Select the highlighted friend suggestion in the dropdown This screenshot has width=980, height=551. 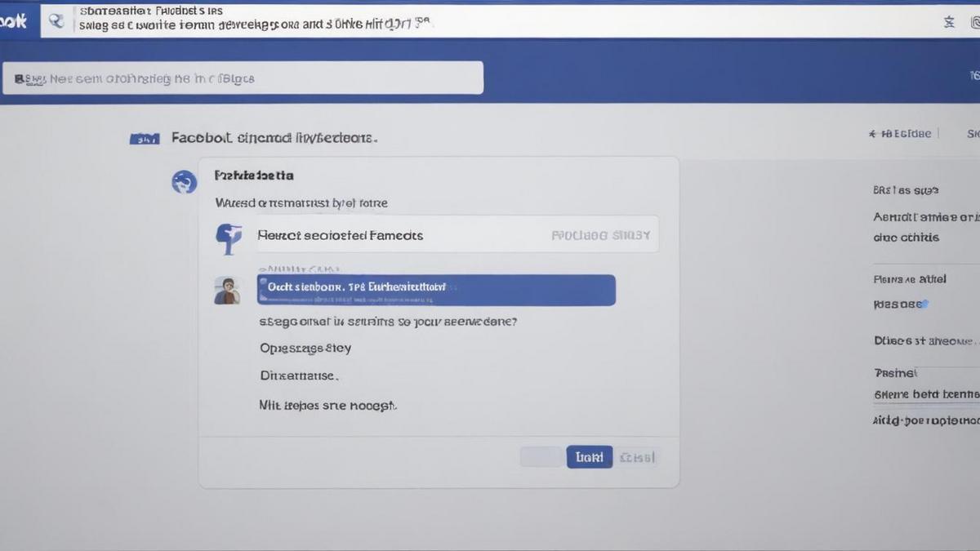[x=435, y=289]
